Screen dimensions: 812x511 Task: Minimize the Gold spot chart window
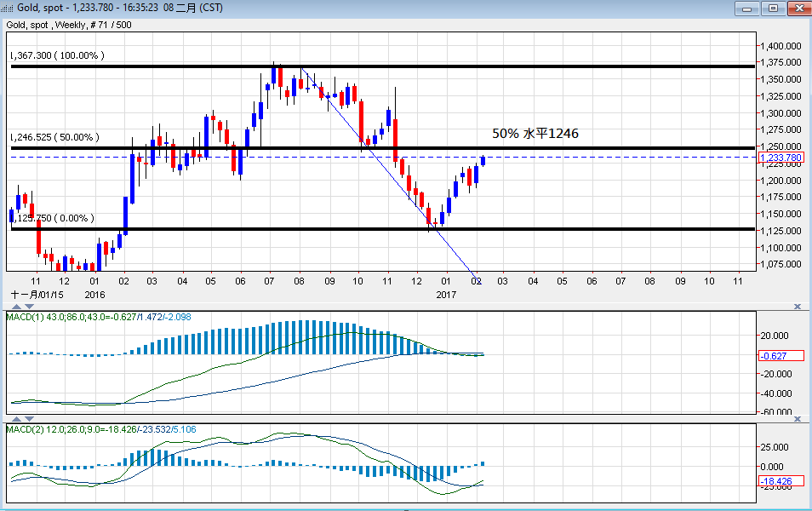click(x=746, y=8)
